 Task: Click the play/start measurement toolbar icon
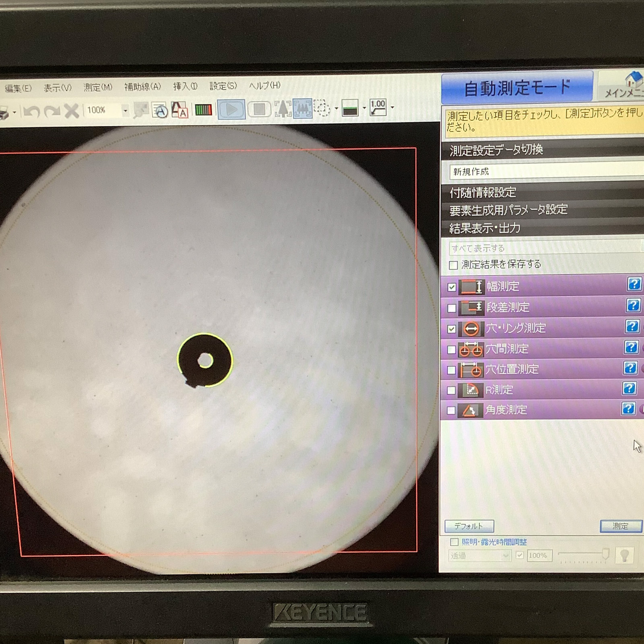[231, 109]
